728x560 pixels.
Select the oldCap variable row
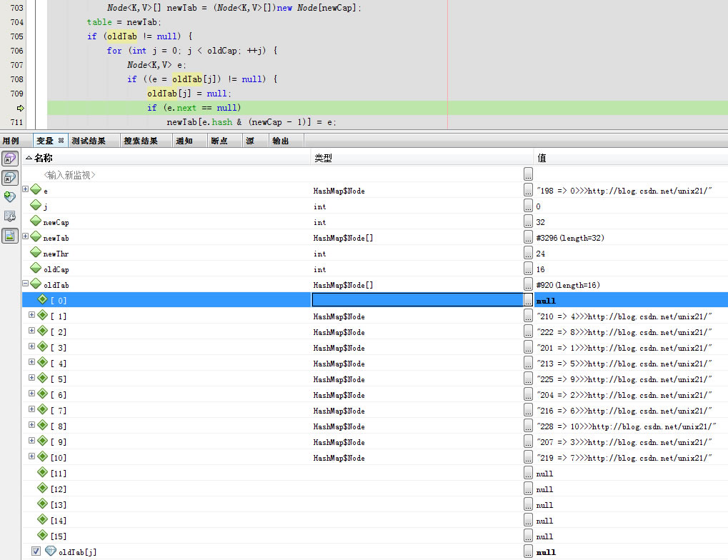pos(375,269)
